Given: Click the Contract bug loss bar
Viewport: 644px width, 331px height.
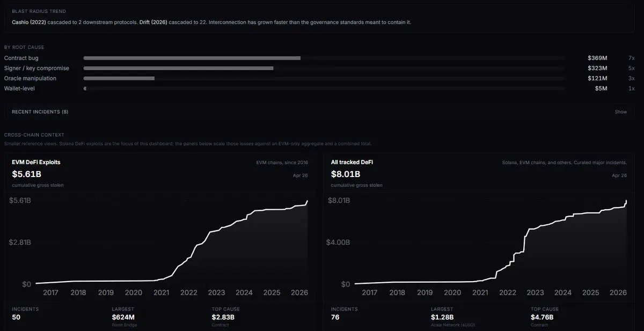Looking at the screenshot, I should (x=192, y=58).
